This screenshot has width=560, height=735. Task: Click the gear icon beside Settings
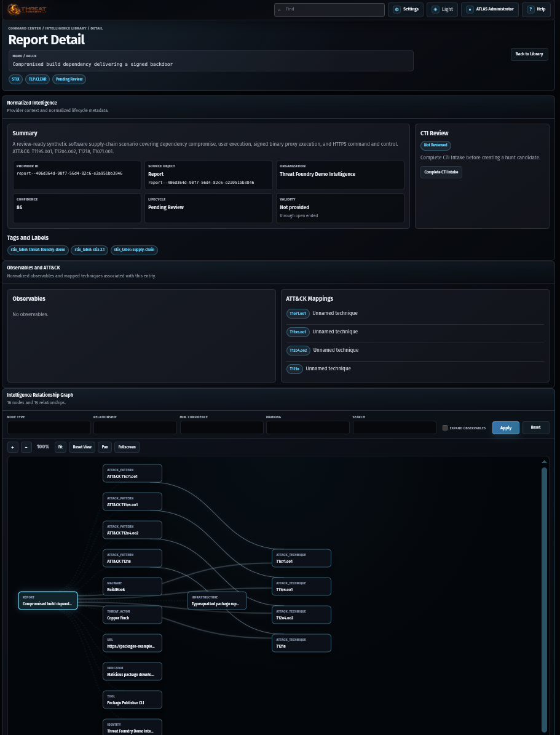pyautogui.click(x=397, y=9)
